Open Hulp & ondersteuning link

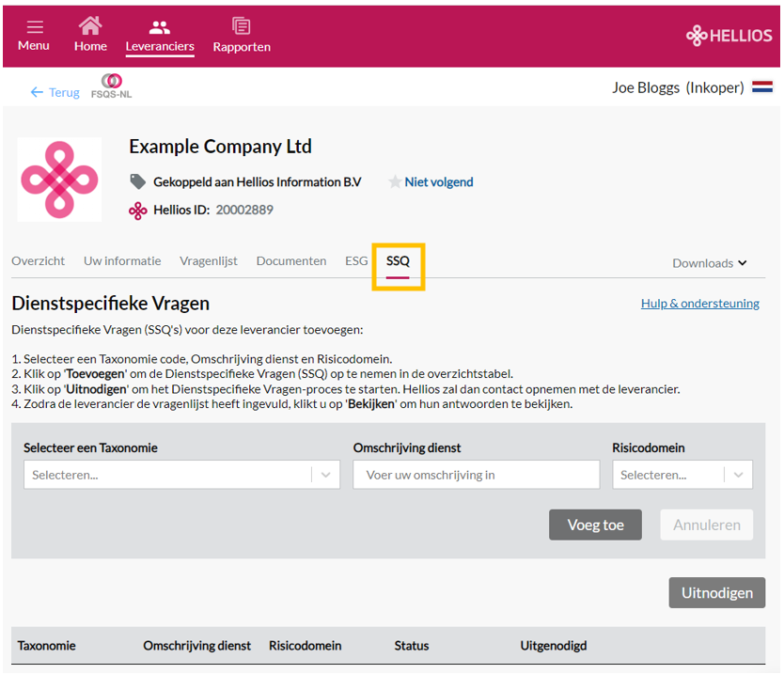(x=700, y=304)
